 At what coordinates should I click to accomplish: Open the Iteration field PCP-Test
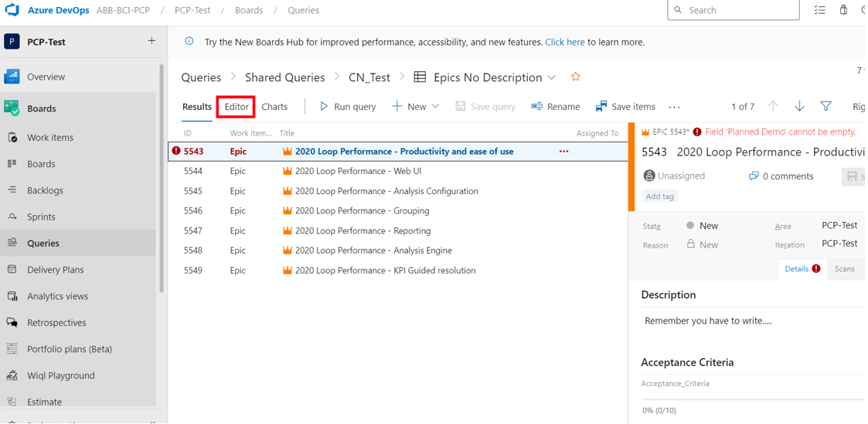[x=839, y=243]
